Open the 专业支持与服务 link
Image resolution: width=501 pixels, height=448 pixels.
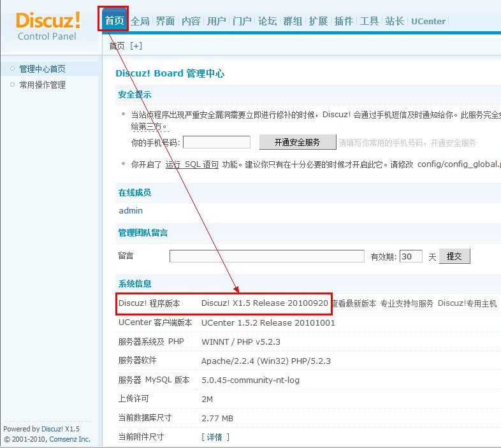point(407,303)
